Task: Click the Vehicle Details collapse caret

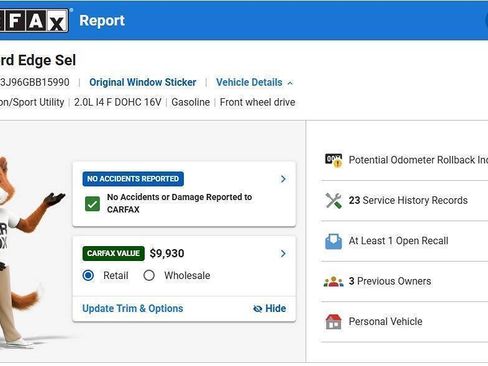Action: point(290,83)
